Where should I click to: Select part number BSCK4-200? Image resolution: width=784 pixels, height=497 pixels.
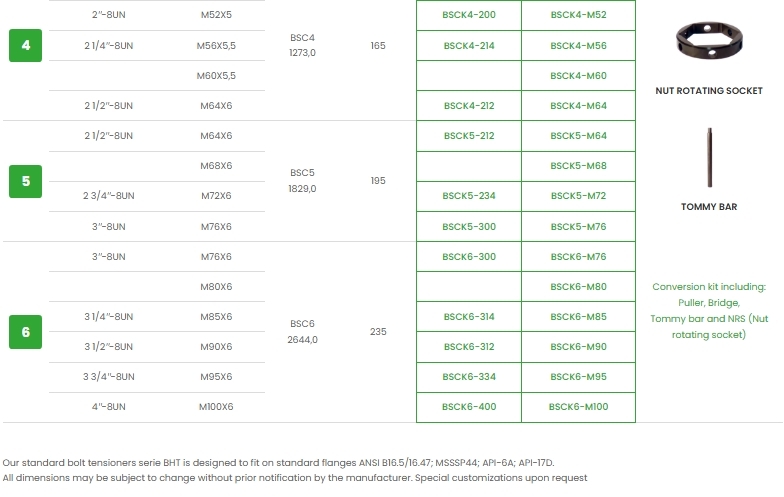468,16
